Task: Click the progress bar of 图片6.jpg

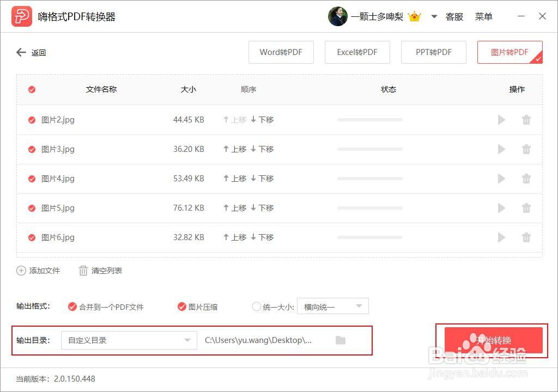Action: click(x=371, y=237)
